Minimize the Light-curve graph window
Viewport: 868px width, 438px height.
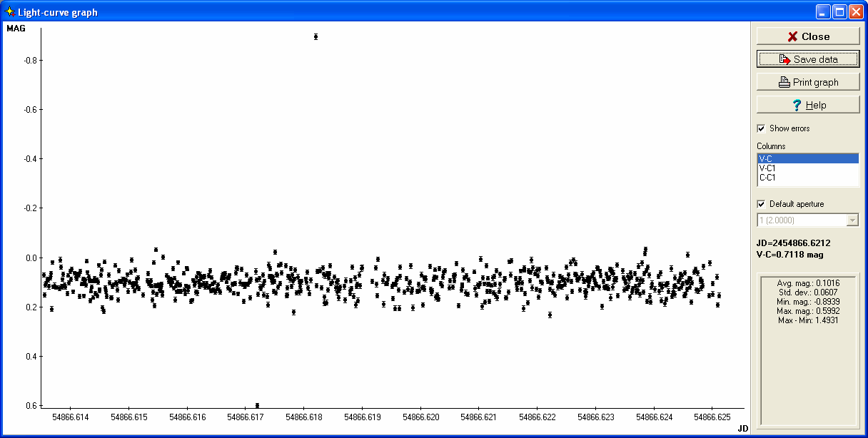tap(824, 11)
